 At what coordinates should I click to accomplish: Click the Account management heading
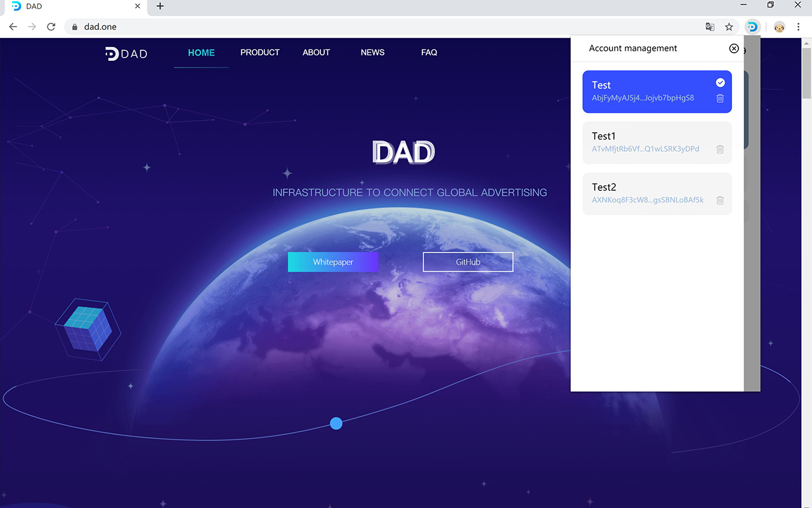633,48
